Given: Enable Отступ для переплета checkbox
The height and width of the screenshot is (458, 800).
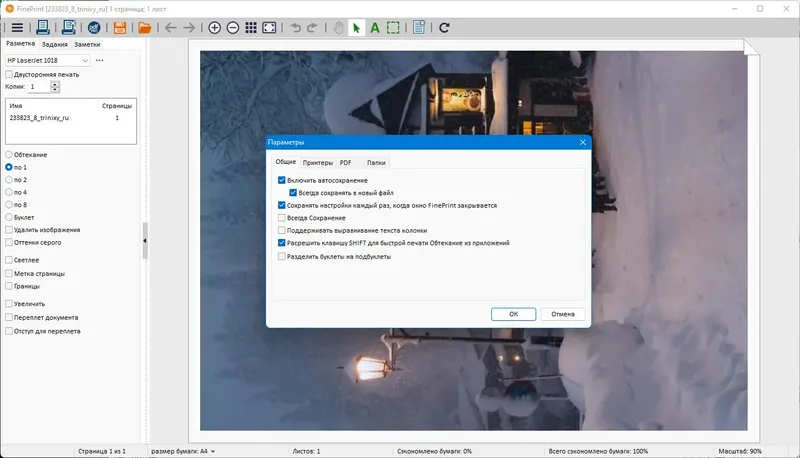Looking at the screenshot, I should 9,331.
